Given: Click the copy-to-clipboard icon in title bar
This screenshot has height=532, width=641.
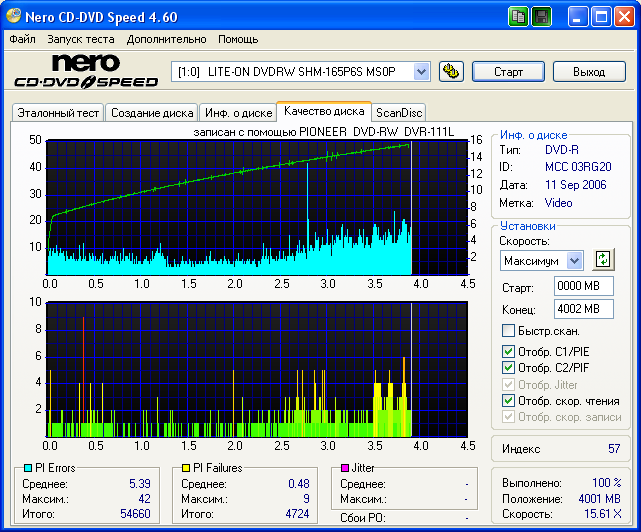Looking at the screenshot, I should pos(518,16).
